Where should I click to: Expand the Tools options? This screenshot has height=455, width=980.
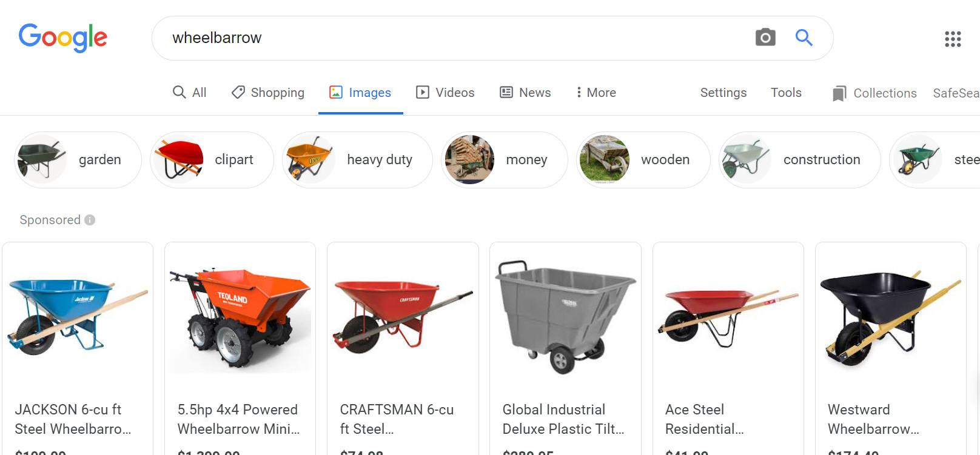[x=786, y=93]
